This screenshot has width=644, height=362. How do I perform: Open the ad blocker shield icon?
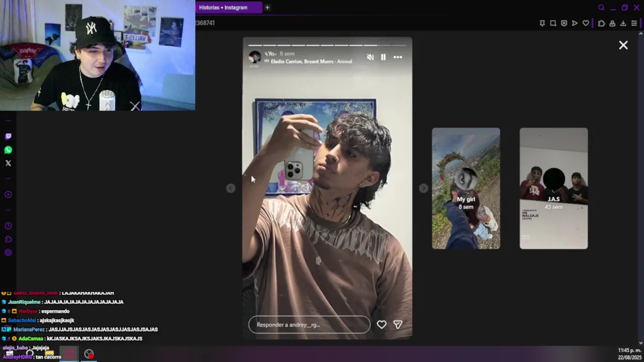coord(564,23)
